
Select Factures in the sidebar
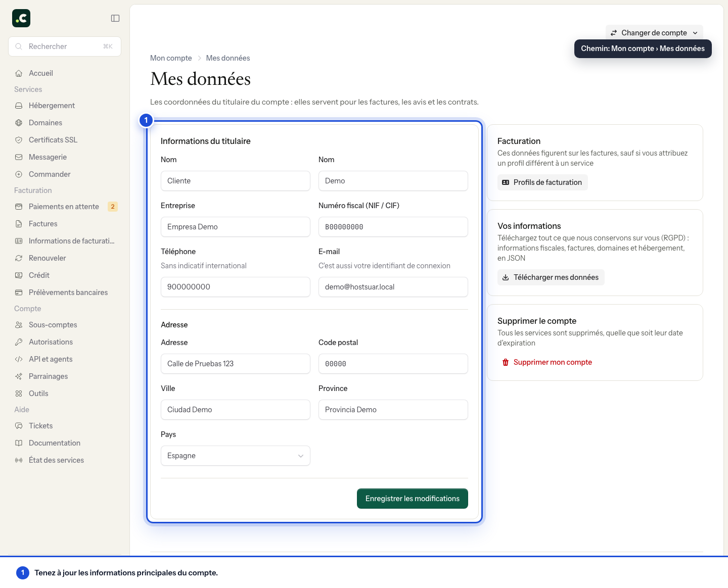[x=65, y=224]
